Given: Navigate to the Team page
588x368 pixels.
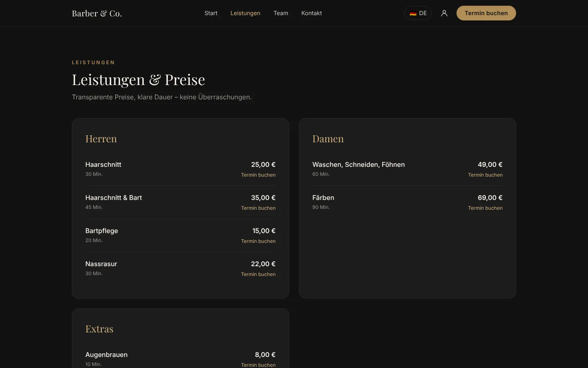Looking at the screenshot, I should tap(281, 13).
